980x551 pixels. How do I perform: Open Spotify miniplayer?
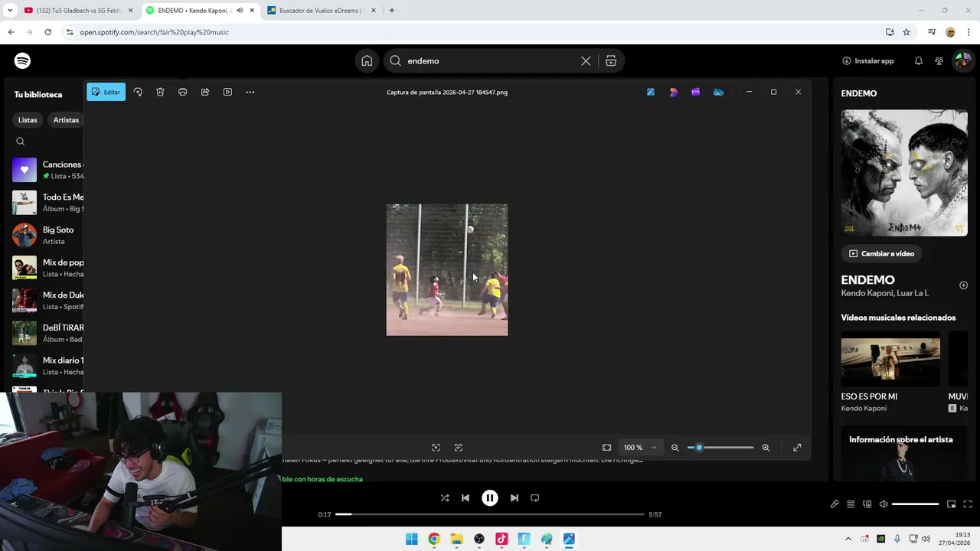[x=952, y=504]
